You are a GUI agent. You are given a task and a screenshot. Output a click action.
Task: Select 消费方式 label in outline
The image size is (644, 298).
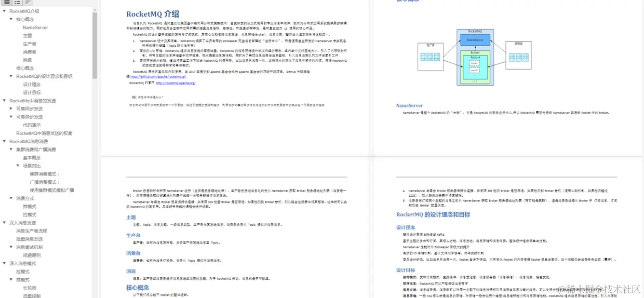[x=25, y=198]
